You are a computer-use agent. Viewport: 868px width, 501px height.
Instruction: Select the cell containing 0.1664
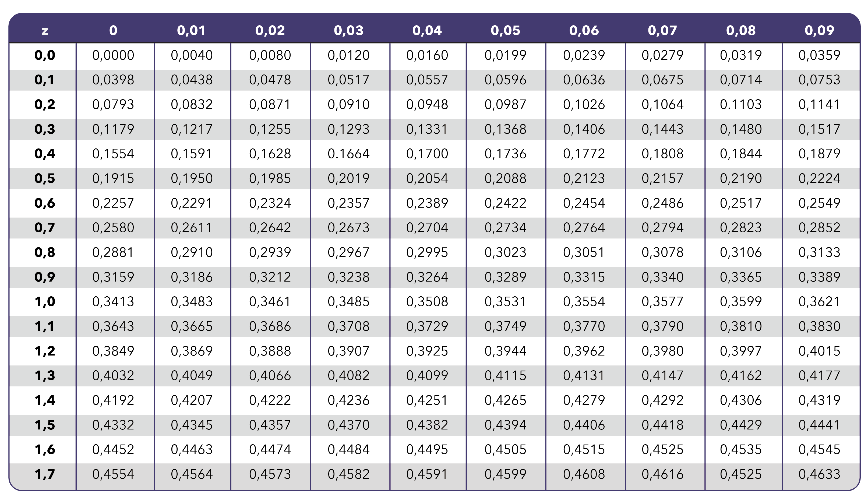[349, 154]
